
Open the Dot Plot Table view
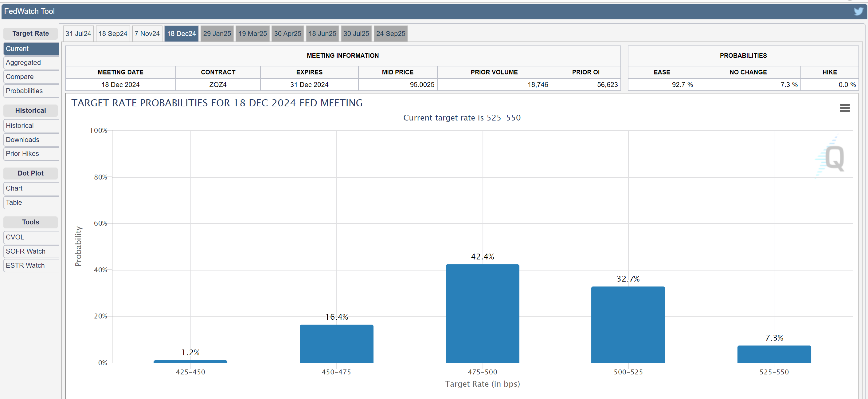coord(31,203)
